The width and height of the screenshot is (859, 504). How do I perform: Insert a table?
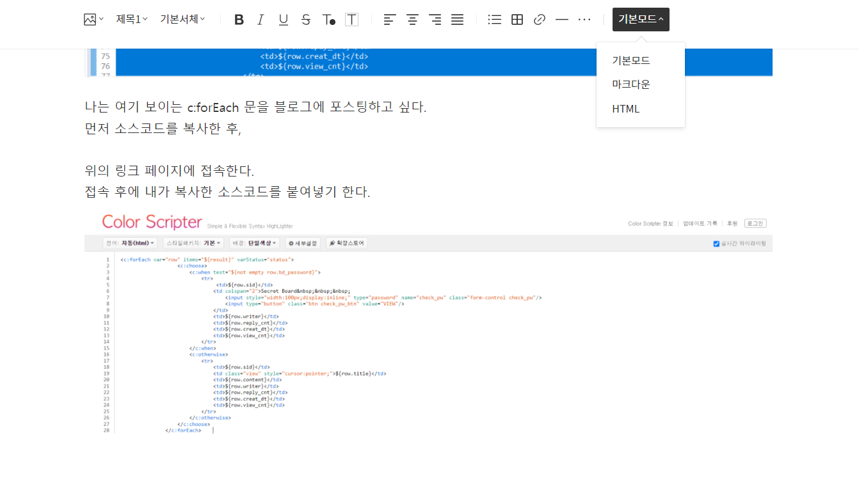point(517,20)
